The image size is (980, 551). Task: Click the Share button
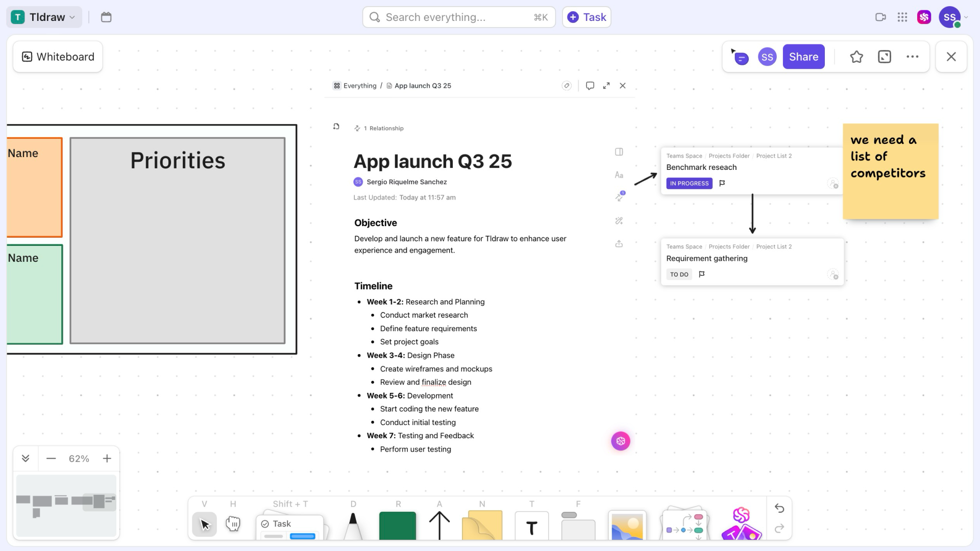pos(803,57)
